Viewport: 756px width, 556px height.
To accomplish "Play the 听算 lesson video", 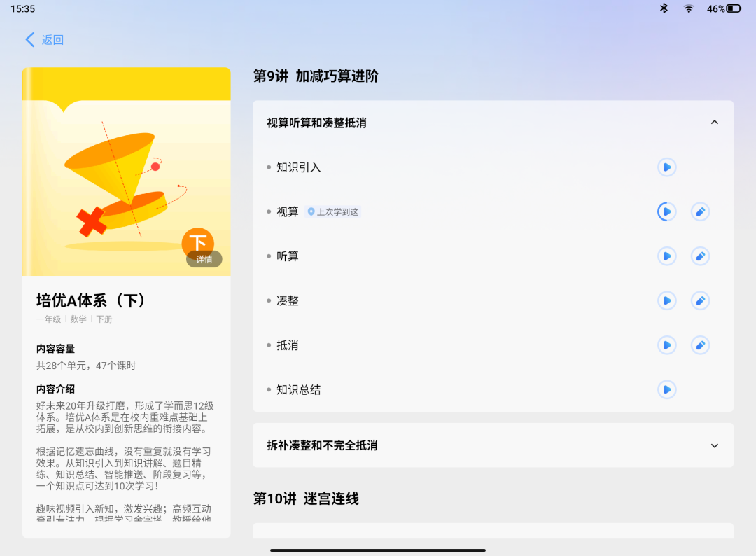I will [667, 256].
